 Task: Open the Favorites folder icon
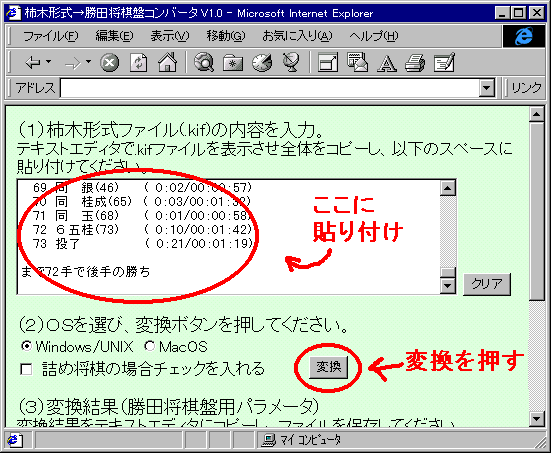pos(233,63)
